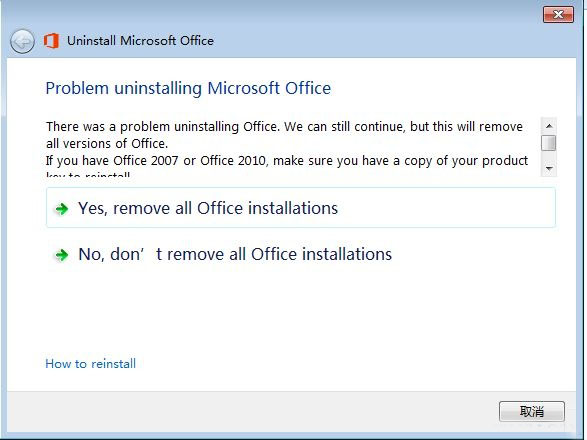Click the message scrollbar's down arrow
This screenshot has width=587, height=440.
[549, 169]
